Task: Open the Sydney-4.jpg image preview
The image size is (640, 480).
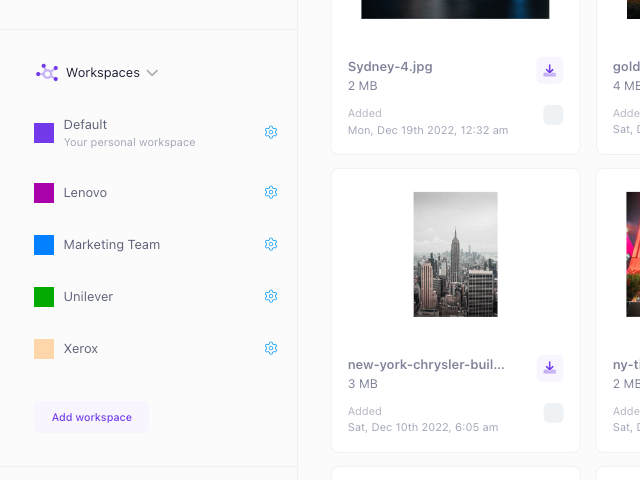Action: (x=455, y=9)
